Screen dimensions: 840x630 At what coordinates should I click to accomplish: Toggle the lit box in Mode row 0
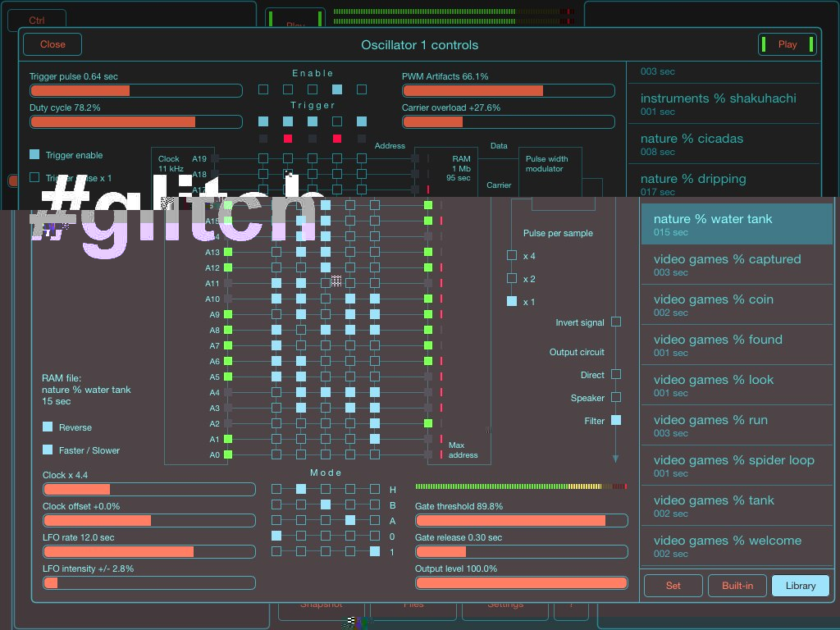coord(276,535)
